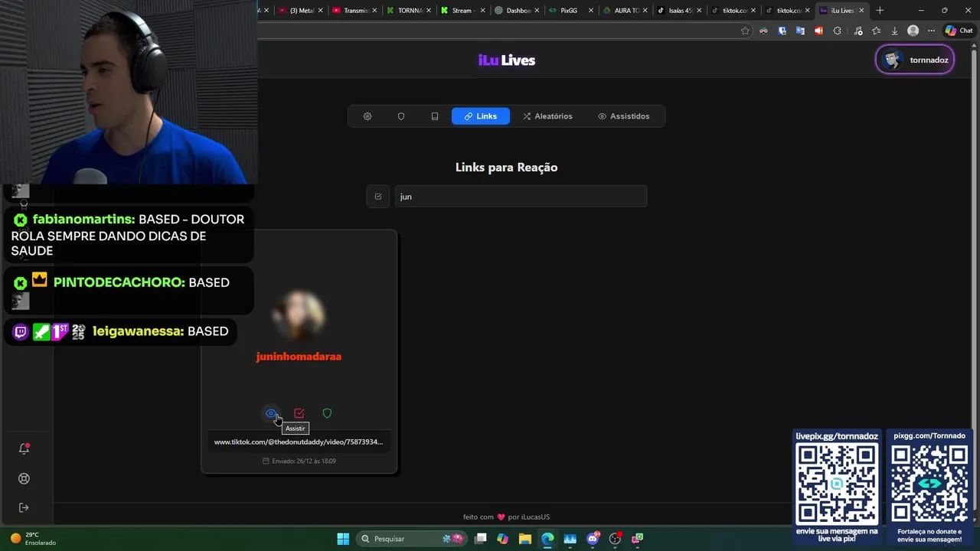Open the Copilot Chat button in the browser
The height and width of the screenshot is (551, 980).
tap(959, 31)
